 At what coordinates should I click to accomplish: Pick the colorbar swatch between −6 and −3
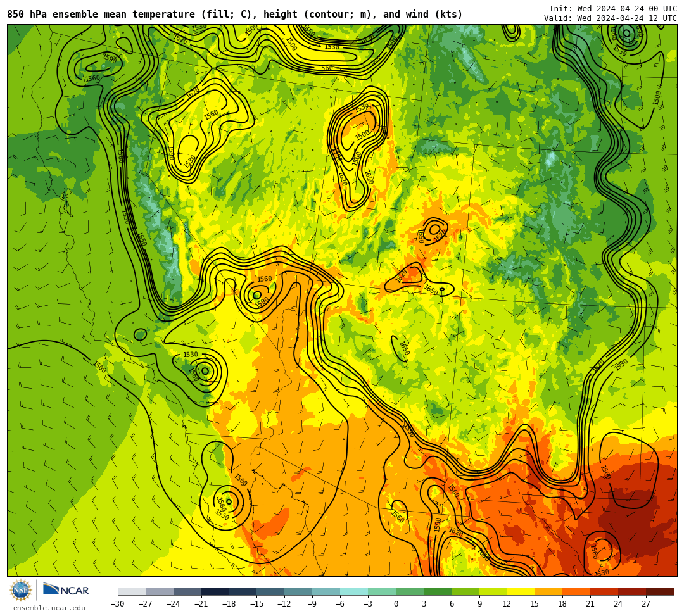[354, 591]
